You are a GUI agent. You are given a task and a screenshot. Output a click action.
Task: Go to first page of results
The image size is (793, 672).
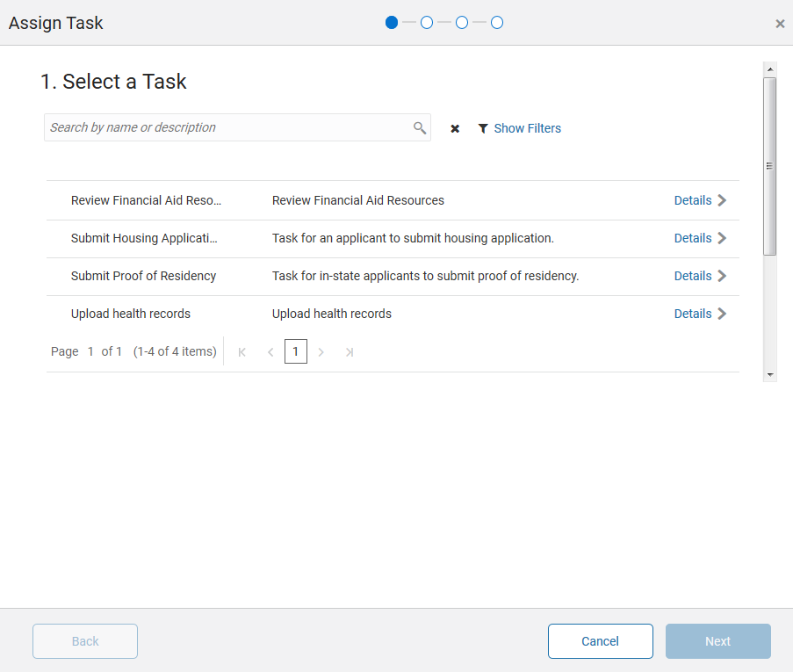pyautogui.click(x=242, y=352)
